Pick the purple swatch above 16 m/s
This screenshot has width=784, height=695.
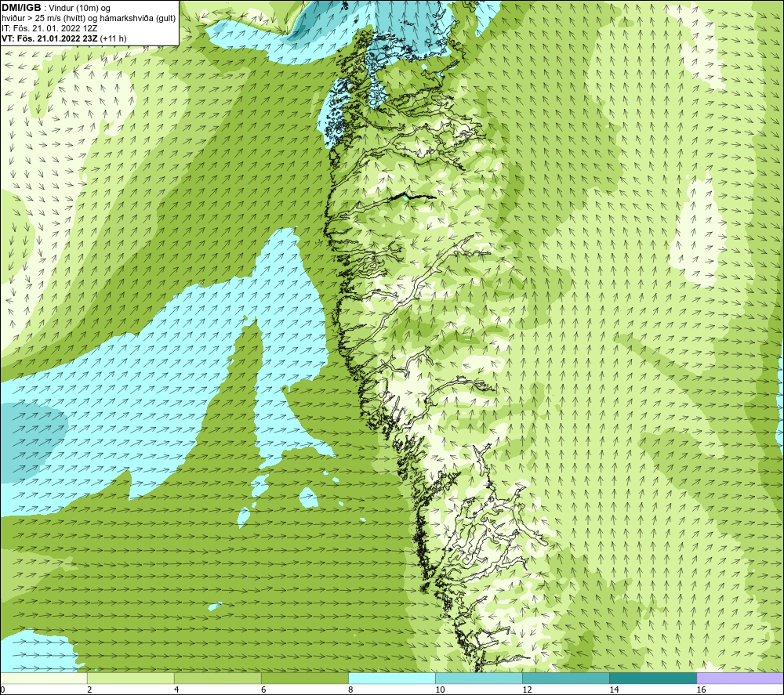pos(740,678)
